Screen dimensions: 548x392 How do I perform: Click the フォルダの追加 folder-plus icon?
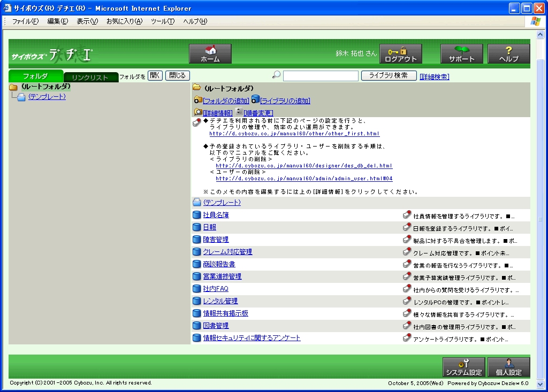(x=198, y=100)
